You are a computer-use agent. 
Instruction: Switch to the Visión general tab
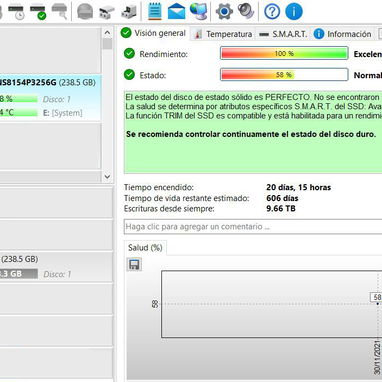coord(154,33)
